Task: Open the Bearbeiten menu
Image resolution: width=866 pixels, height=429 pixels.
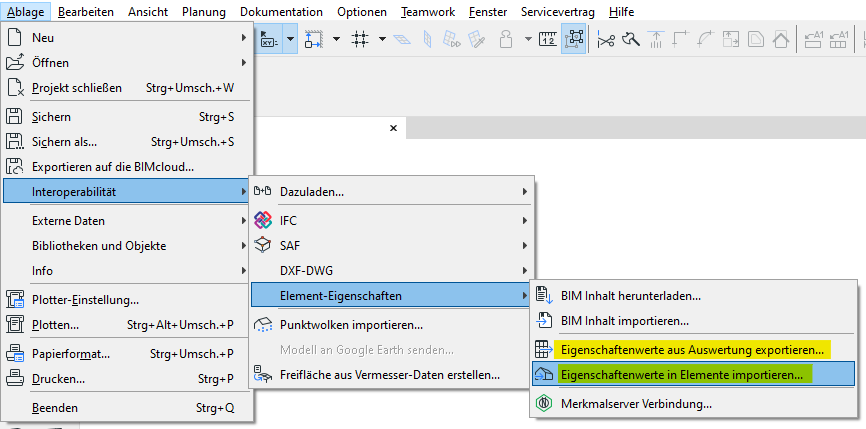Action: coord(86,11)
